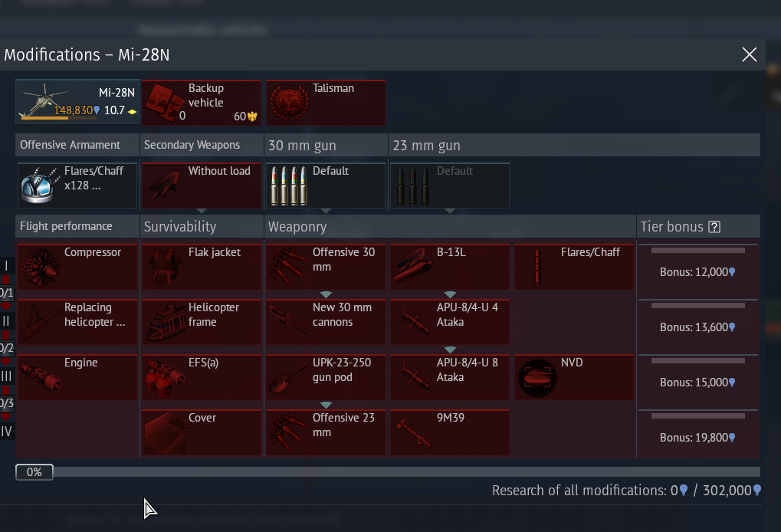The image size is (781, 532).
Task: Click arrow below APU-8/4-U 4 Ataka
Action: click(450, 350)
